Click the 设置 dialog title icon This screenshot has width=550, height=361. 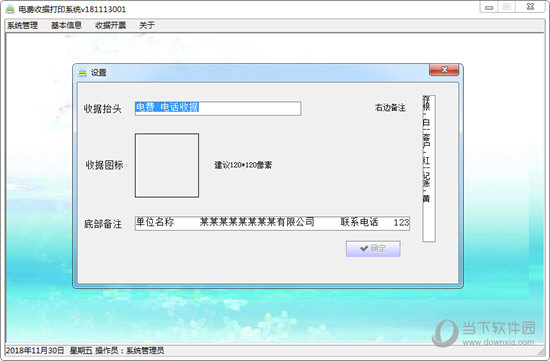coord(82,73)
